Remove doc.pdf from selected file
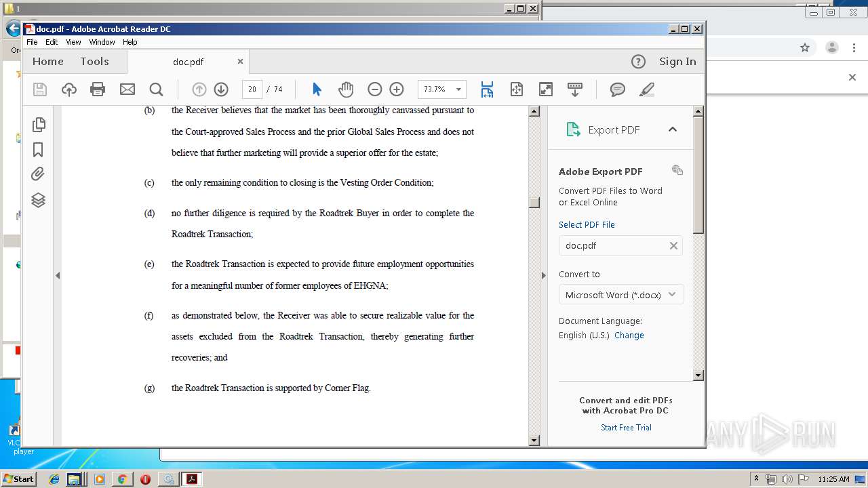This screenshot has width=868, height=488. point(673,245)
